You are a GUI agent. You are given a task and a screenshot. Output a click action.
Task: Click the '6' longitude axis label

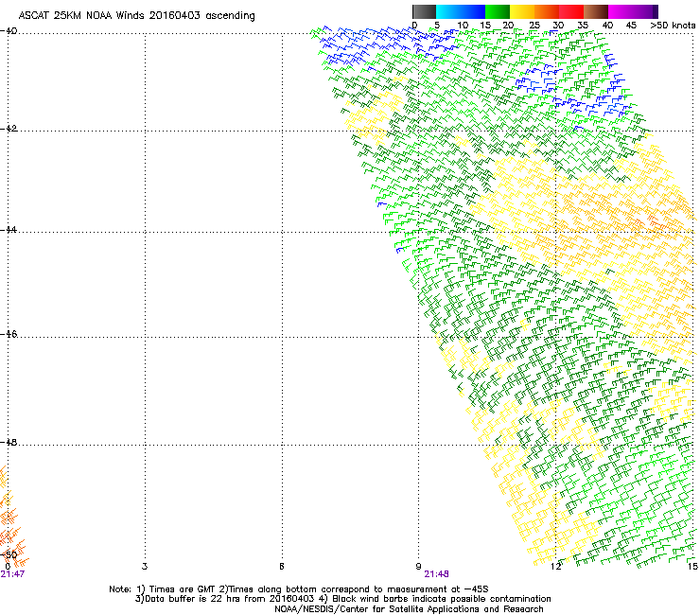click(282, 567)
